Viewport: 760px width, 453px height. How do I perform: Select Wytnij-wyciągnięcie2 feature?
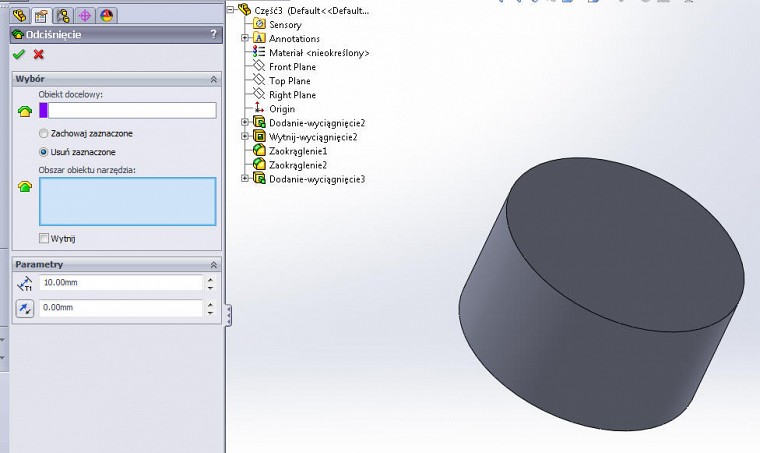point(313,137)
